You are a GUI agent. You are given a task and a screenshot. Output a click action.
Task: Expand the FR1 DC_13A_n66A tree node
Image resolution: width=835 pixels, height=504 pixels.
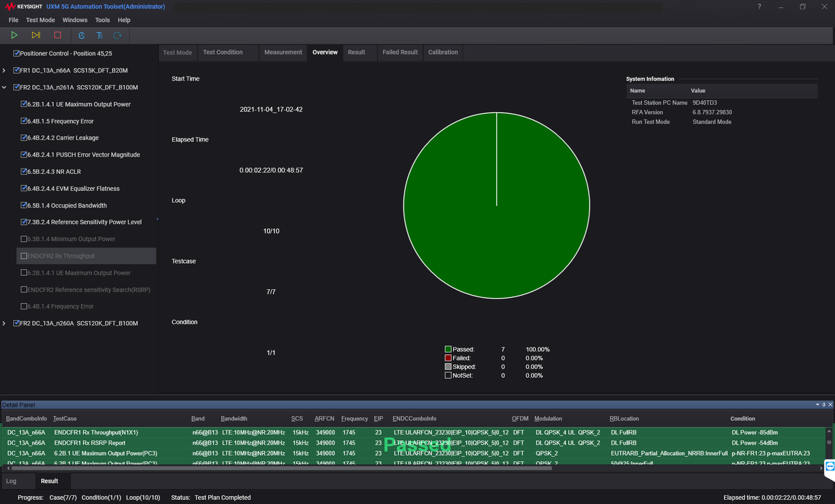[x=4, y=70]
